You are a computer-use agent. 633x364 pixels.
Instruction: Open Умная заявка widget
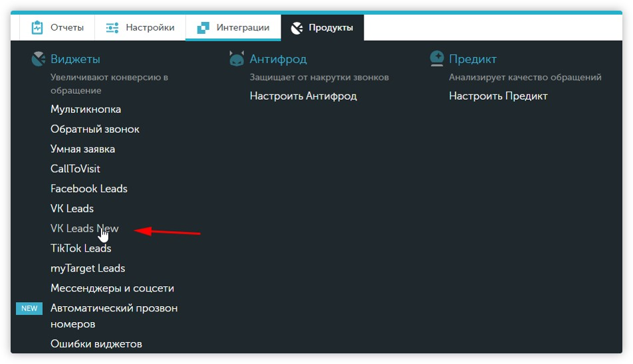pyautogui.click(x=82, y=149)
